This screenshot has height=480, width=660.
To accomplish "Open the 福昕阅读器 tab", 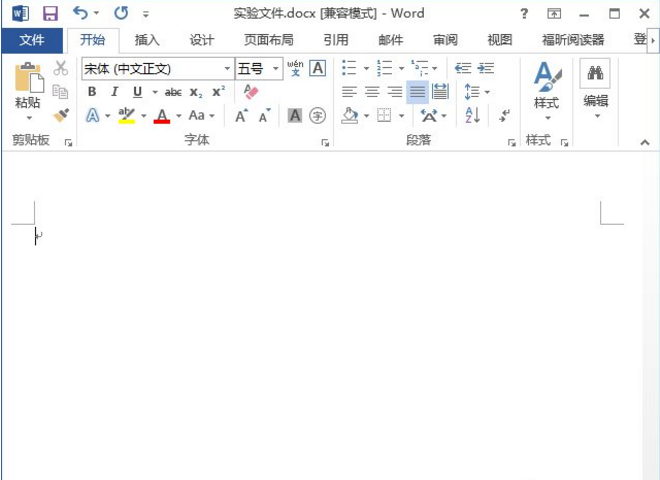I will point(573,40).
